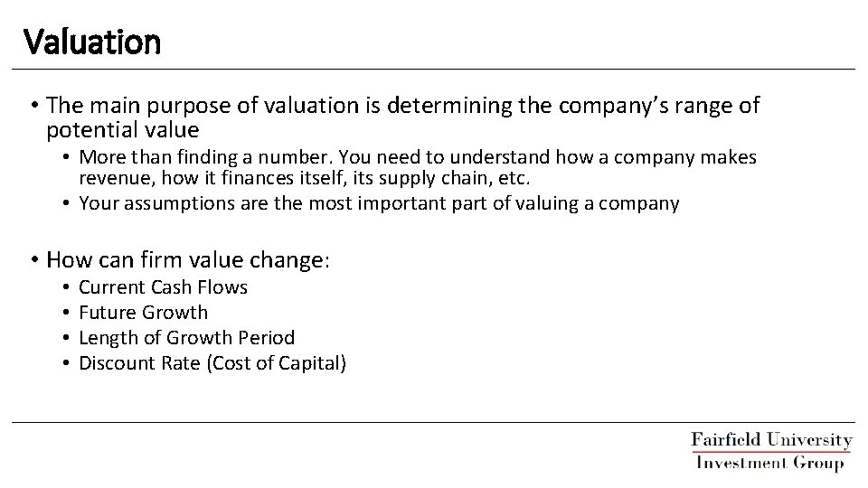Viewport: 868px width, 488px height.
Task: Click the bullet marker before Discount Rate
Action: point(67,363)
